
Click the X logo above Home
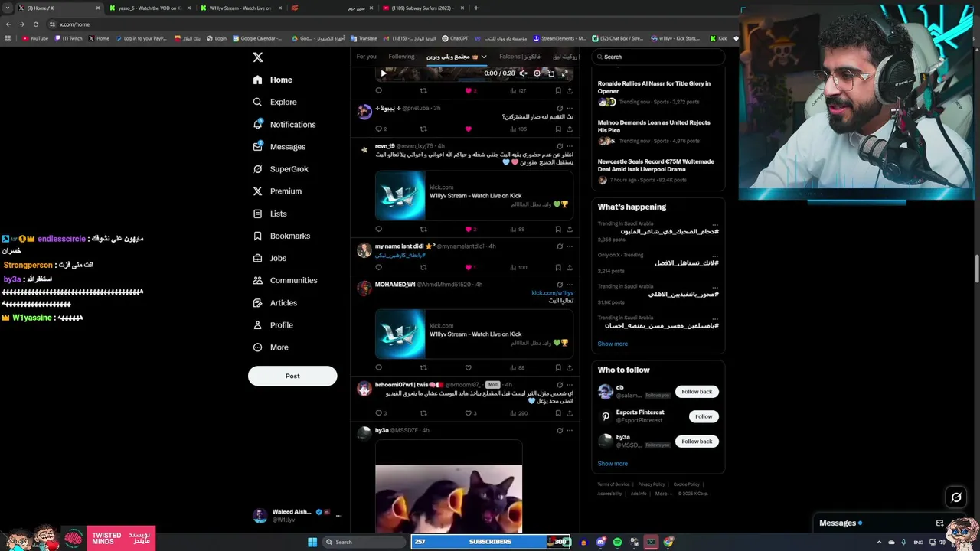[258, 57]
